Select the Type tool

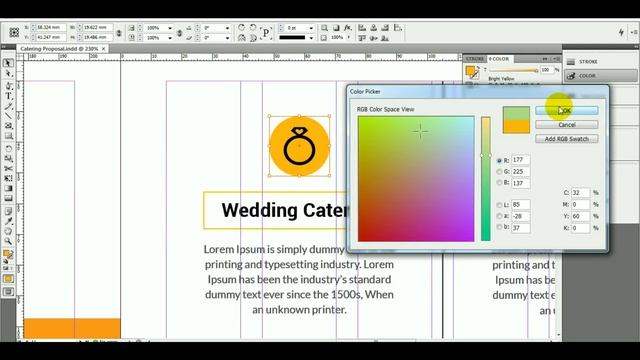pos(8,96)
